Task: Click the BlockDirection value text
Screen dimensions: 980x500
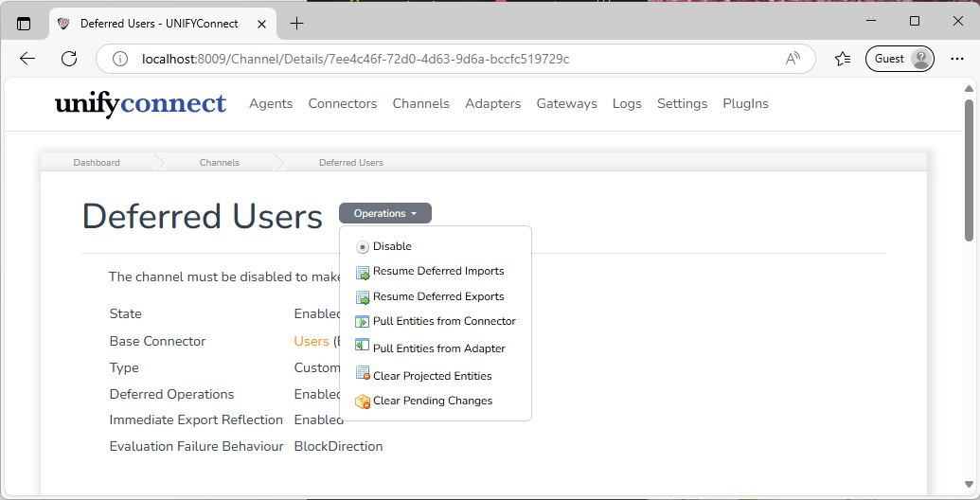Action: point(338,446)
